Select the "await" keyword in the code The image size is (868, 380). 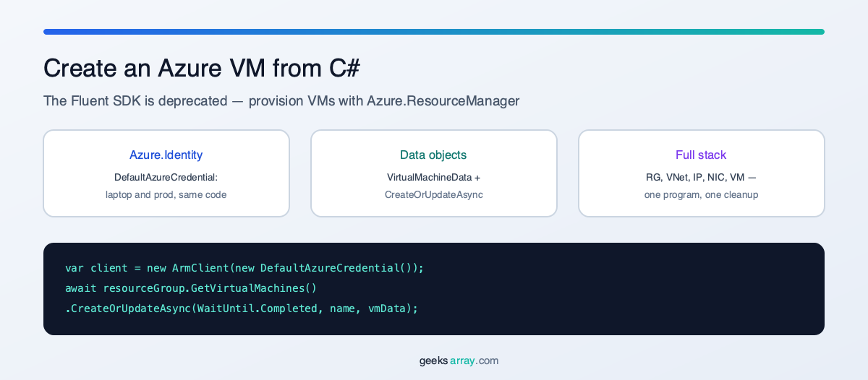click(81, 288)
